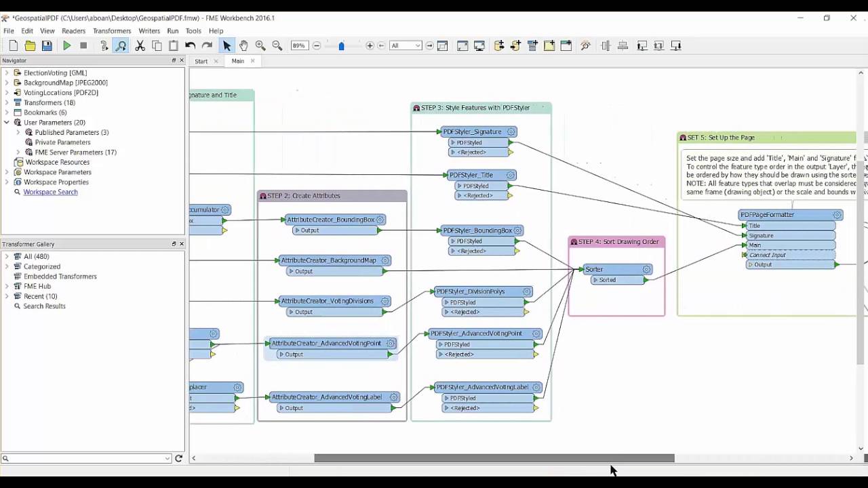Undo the last action
The width and height of the screenshot is (868, 488).
[x=191, y=45]
